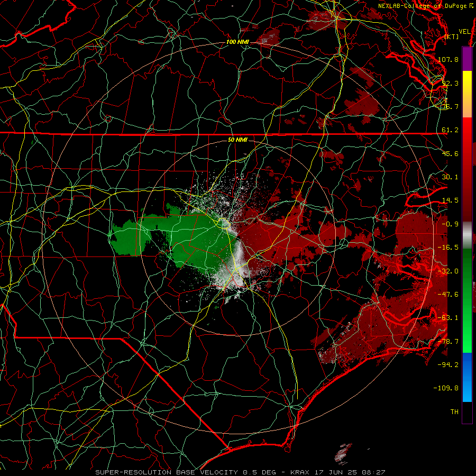Click the -63.1 value on velocity scale
Screen dimensions: 476x476
coord(448,318)
